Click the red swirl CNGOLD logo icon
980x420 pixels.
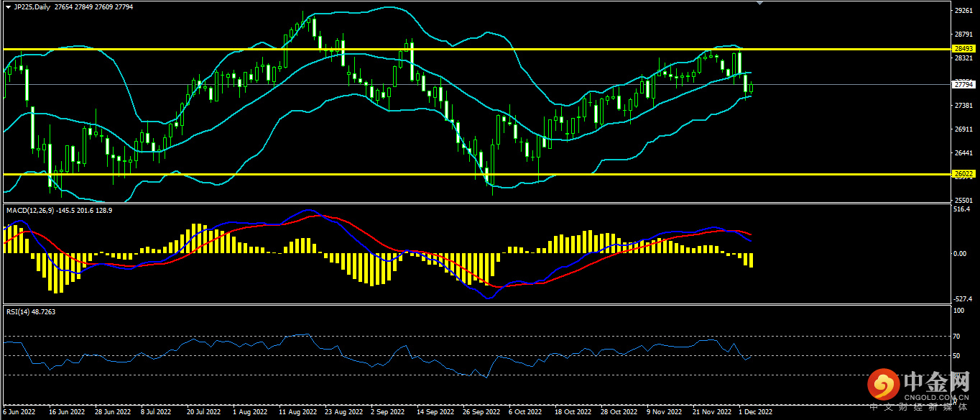click(883, 385)
